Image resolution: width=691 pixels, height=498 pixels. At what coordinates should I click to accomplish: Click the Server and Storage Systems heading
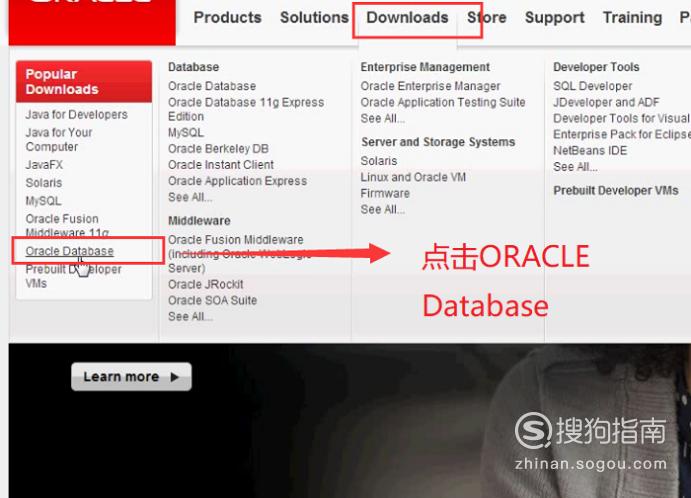438,142
